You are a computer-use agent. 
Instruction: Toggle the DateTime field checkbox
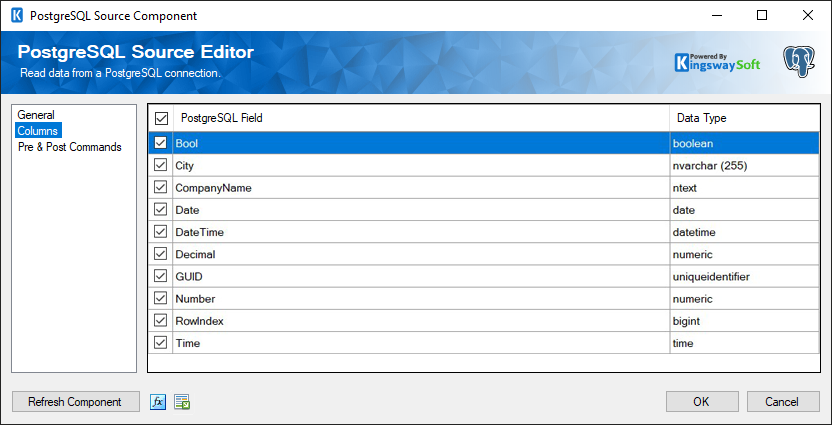pyautogui.click(x=160, y=232)
